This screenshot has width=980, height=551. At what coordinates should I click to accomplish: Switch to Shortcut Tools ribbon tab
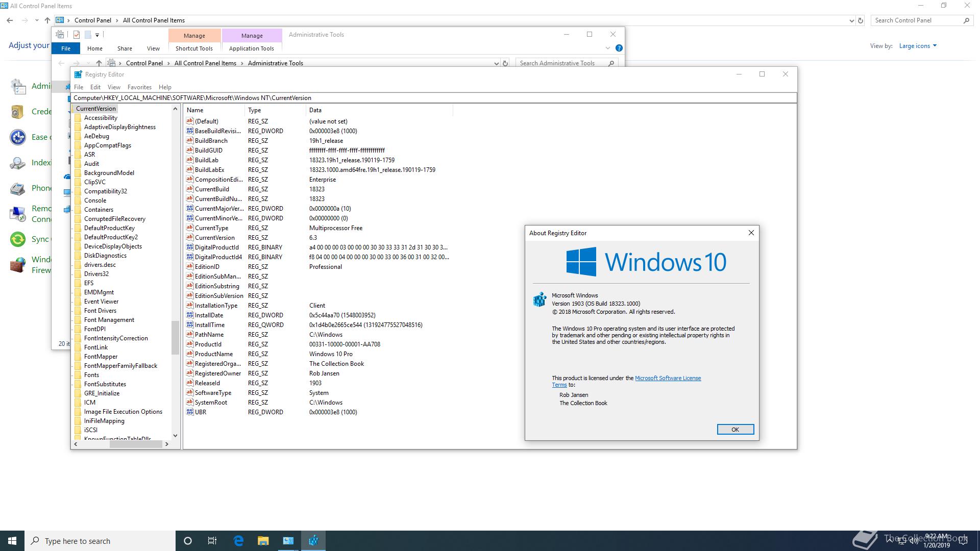click(x=194, y=48)
